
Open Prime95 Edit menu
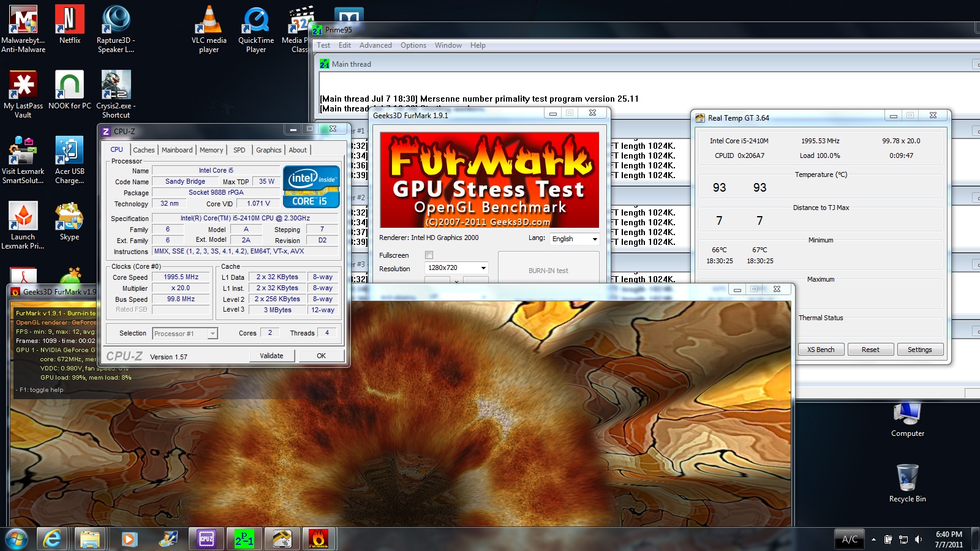point(345,45)
